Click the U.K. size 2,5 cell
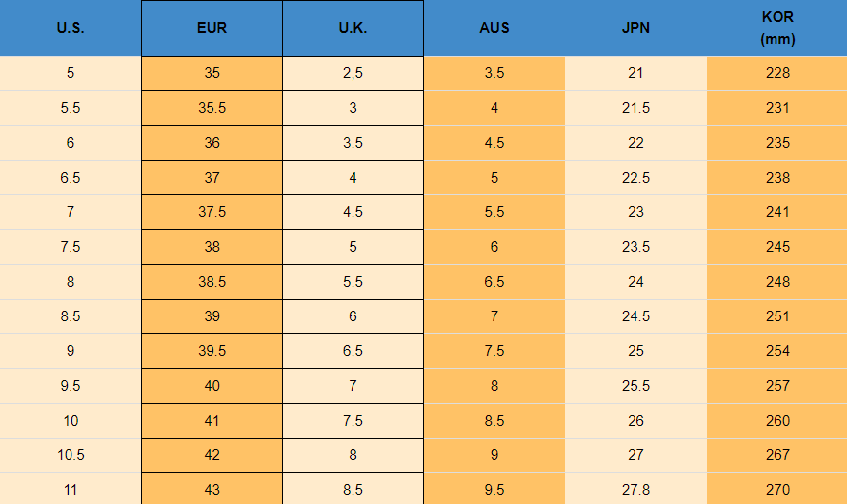The height and width of the screenshot is (504, 847). click(x=353, y=73)
